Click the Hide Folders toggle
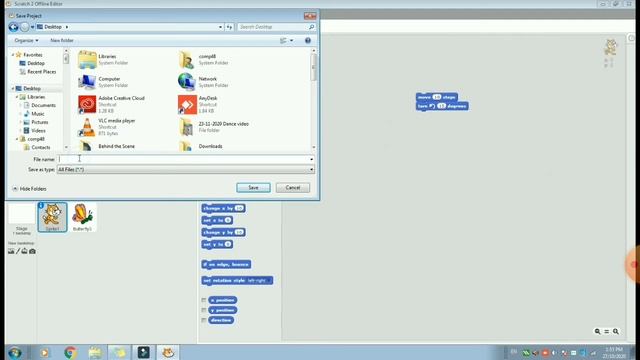 click(29, 189)
